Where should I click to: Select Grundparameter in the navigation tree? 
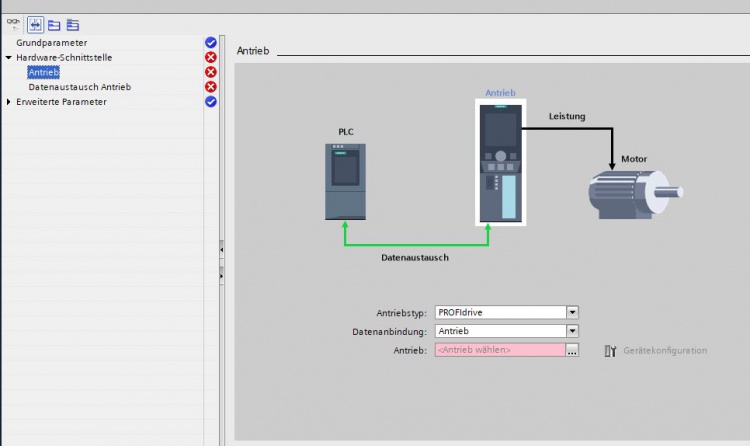point(51,43)
